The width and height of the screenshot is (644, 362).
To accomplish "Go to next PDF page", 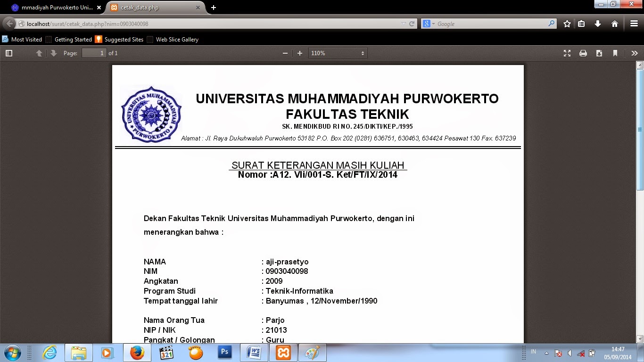I will click(x=54, y=53).
